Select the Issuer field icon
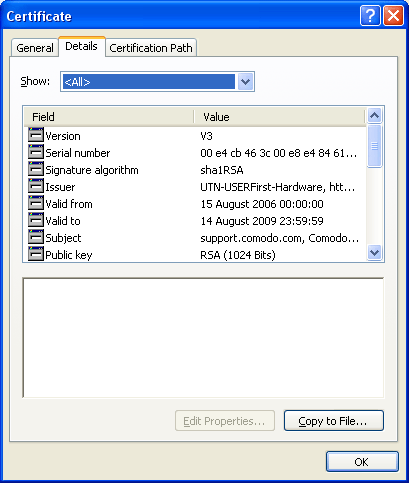The width and height of the screenshot is (409, 483). (36, 186)
